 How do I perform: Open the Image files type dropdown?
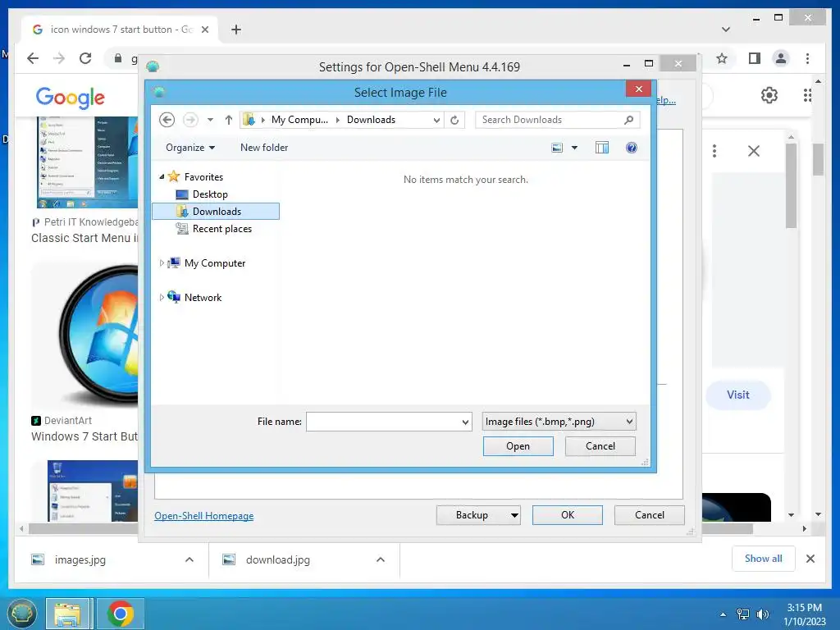(559, 422)
